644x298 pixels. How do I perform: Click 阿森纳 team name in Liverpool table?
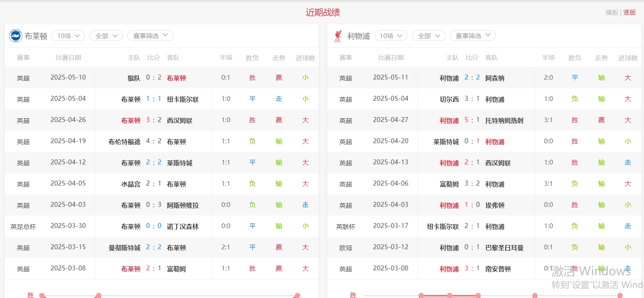495,78
